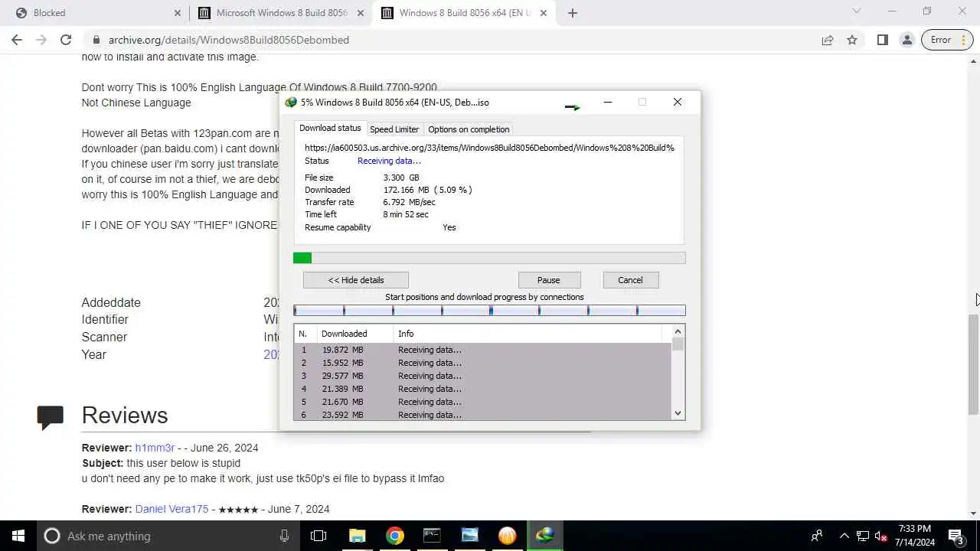
Task: Open the notification center icon
Action: pyautogui.click(x=956, y=536)
